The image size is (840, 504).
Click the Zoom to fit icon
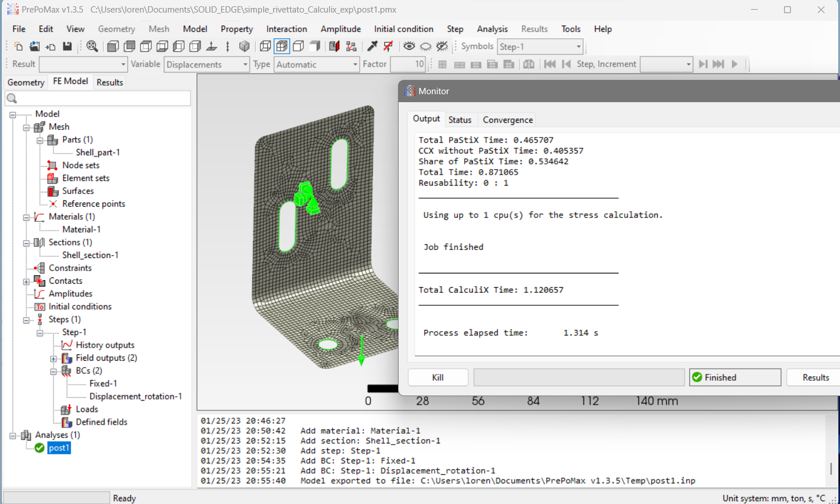pyautogui.click(x=92, y=47)
